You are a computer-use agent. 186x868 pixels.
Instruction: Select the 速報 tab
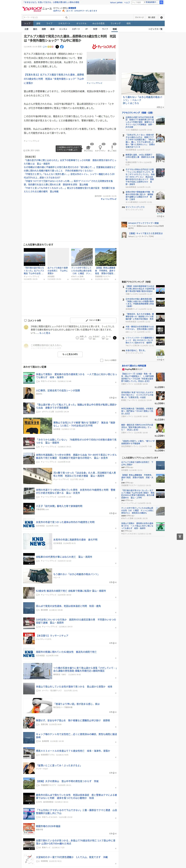pos(38,24)
